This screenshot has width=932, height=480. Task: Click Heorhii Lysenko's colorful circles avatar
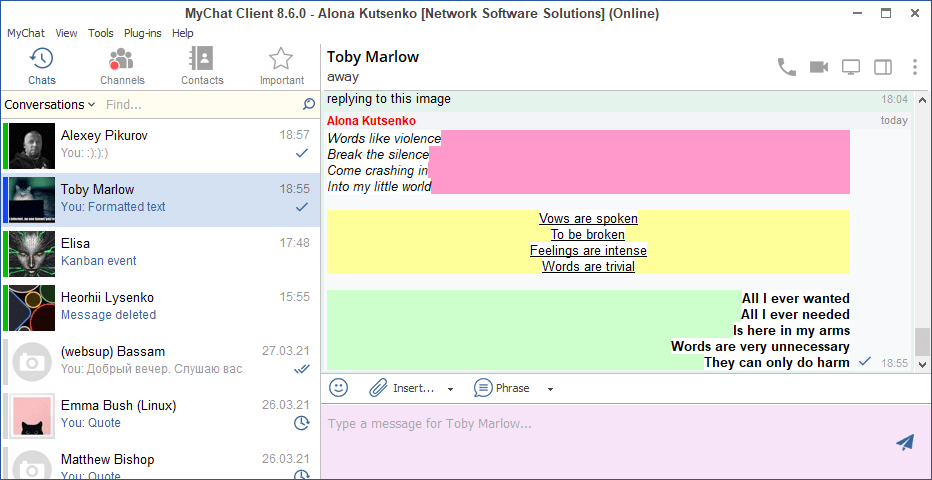(32, 308)
